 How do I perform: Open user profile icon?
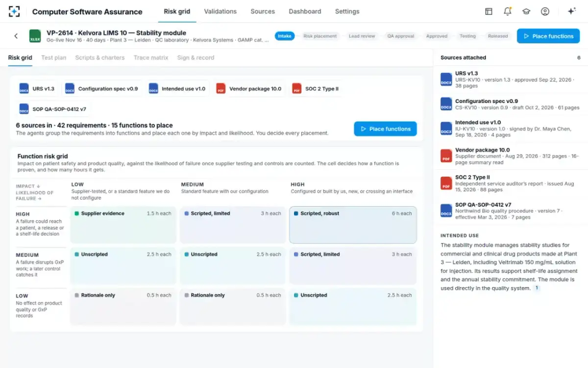(545, 11)
